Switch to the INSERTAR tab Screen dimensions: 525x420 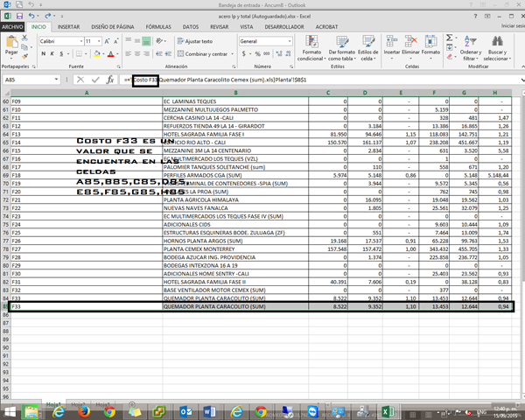coord(68,27)
